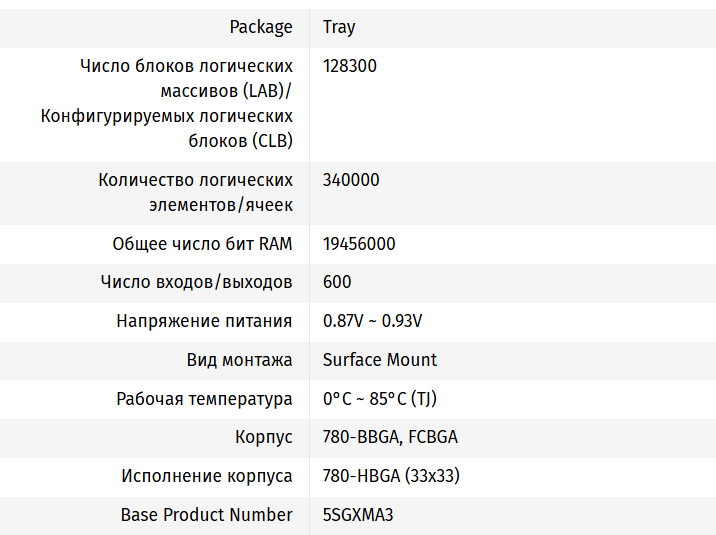Click the "Рабочая температура" label
Screen dimensions: 716x535
click(204, 399)
